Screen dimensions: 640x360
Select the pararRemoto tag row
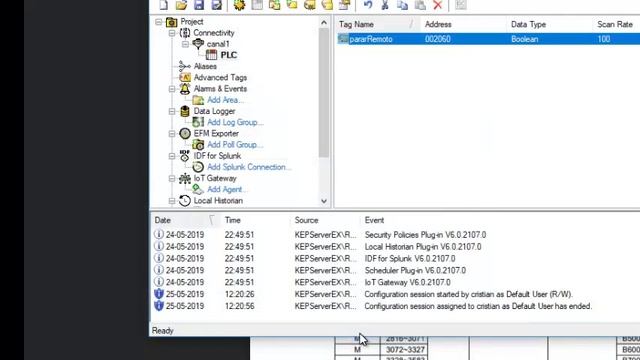(488, 39)
